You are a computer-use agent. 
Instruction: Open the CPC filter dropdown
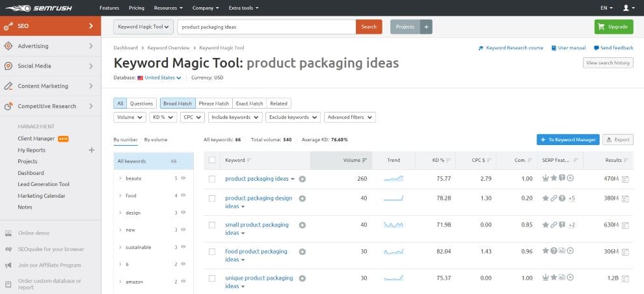point(192,118)
